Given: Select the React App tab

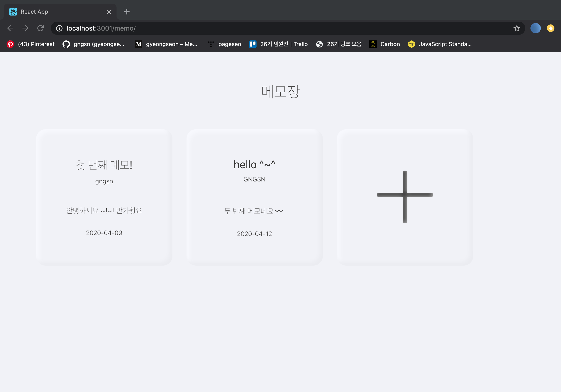Looking at the screenshot, I should [49, 12].
